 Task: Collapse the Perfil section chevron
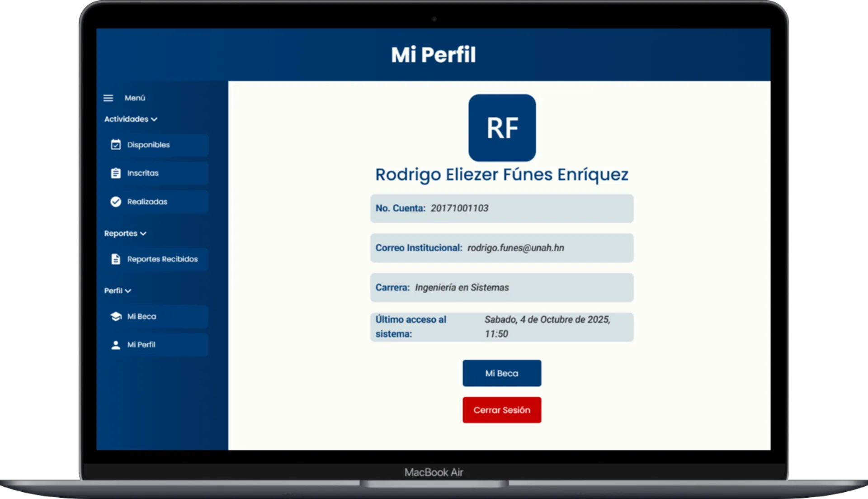[x=128, y=291]
